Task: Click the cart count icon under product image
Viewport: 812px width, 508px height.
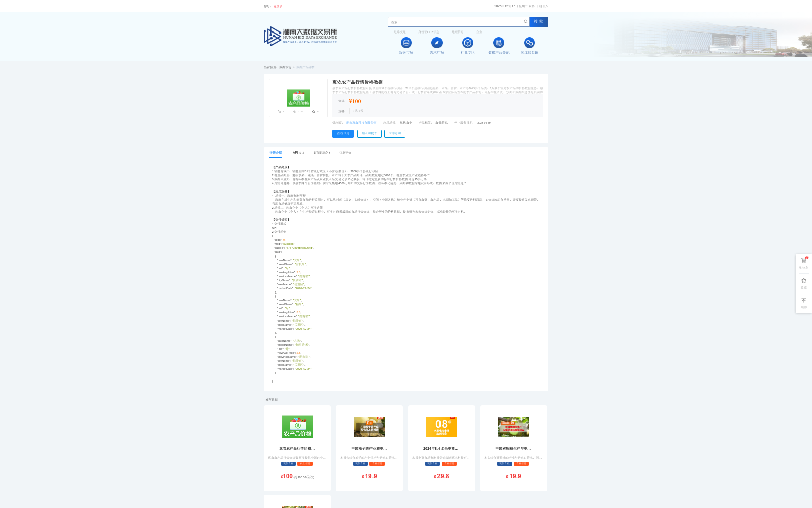Action: [279, 111]
